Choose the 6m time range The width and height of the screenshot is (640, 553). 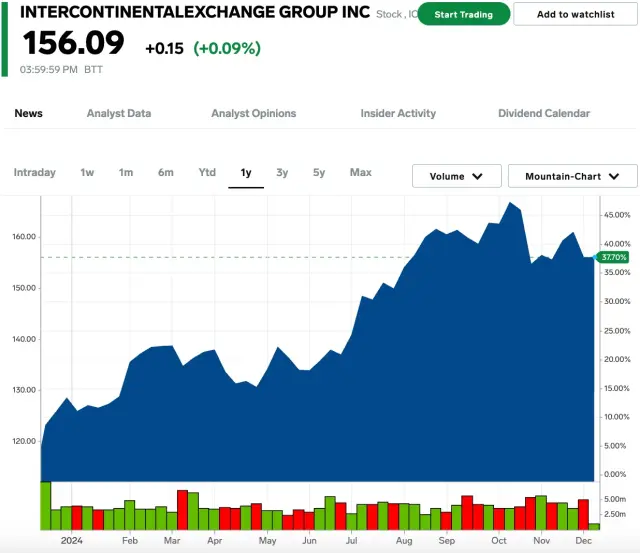[x=165, y=173]
